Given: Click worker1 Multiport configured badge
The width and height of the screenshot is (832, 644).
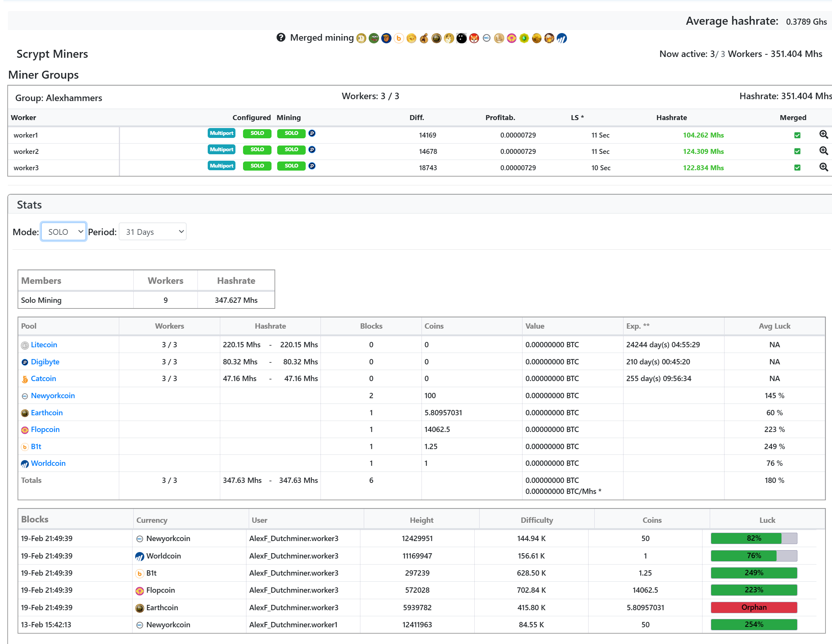Looking at the screenshot, I should 221,133.
